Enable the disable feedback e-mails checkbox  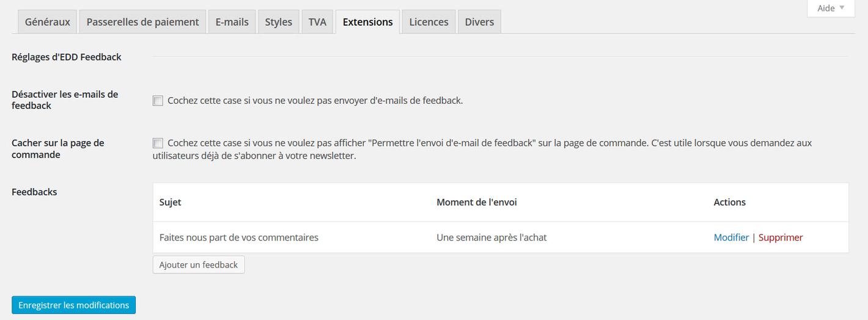coord(158,101)
